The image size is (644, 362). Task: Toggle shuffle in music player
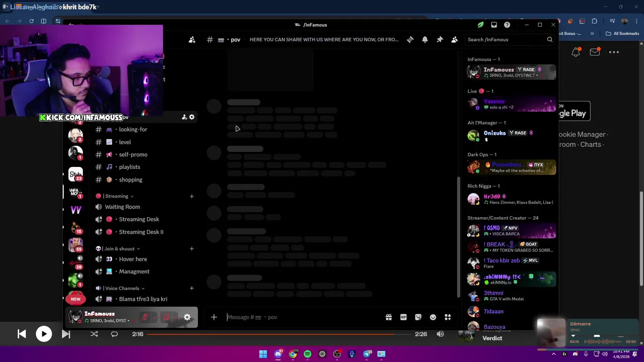tap(94, 334)
